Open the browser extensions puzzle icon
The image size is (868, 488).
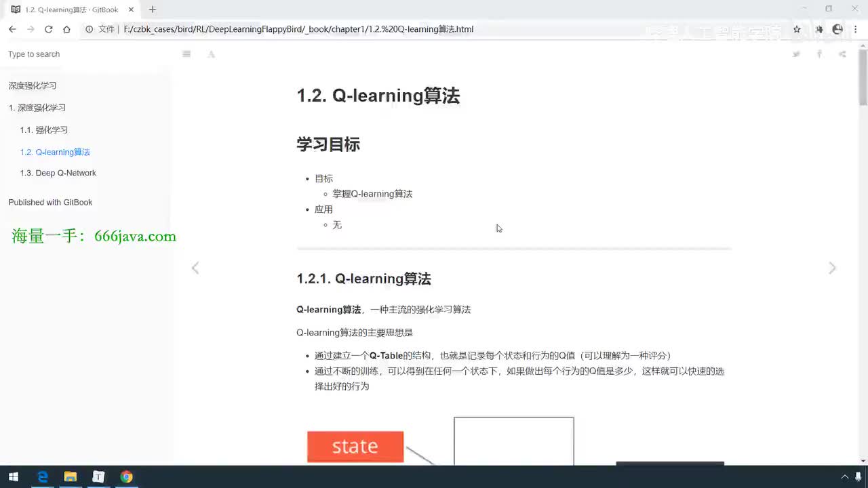pyautogui.click(x=818, y=29)
